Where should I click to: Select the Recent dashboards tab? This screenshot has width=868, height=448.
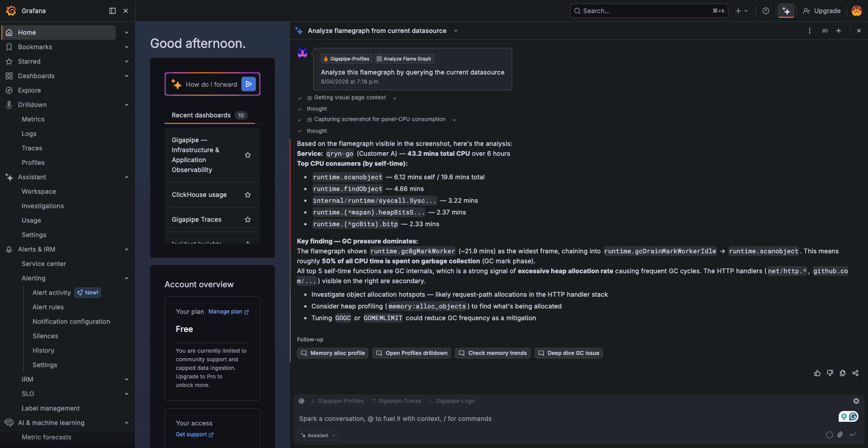pyautogui.click(x=209, y=115)
